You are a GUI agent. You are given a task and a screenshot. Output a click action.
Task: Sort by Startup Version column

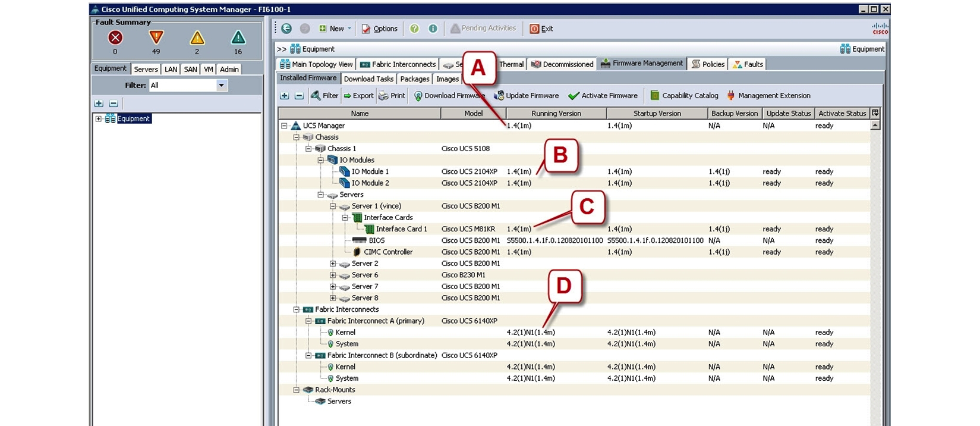coord(657,113)
